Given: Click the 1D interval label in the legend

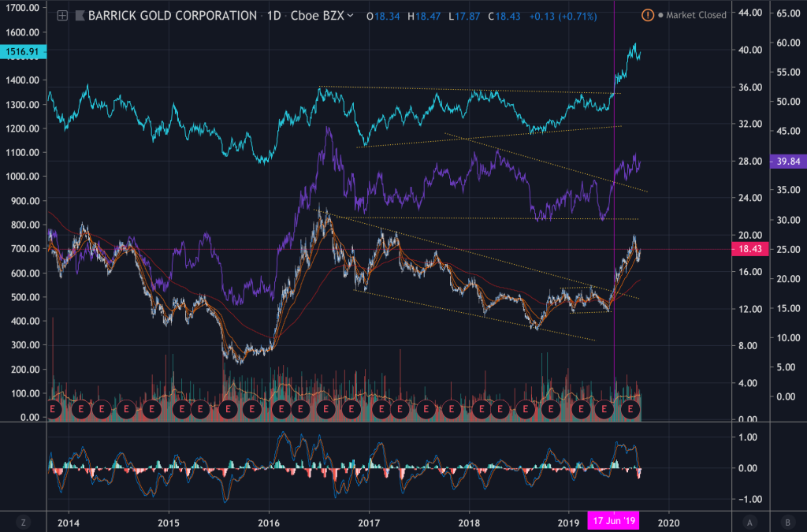Looking at the screenshot, I should (273, 16).
